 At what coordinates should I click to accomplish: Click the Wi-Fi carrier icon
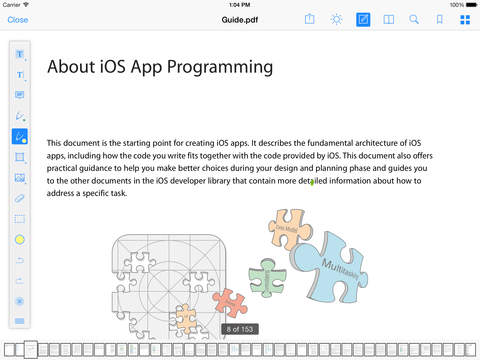point(26,5)
